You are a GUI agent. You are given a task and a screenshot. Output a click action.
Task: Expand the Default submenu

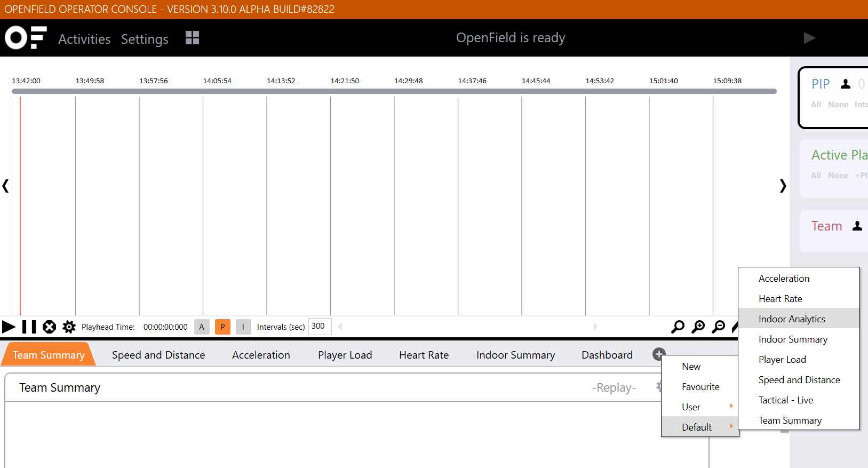click(x=700, y=427)
